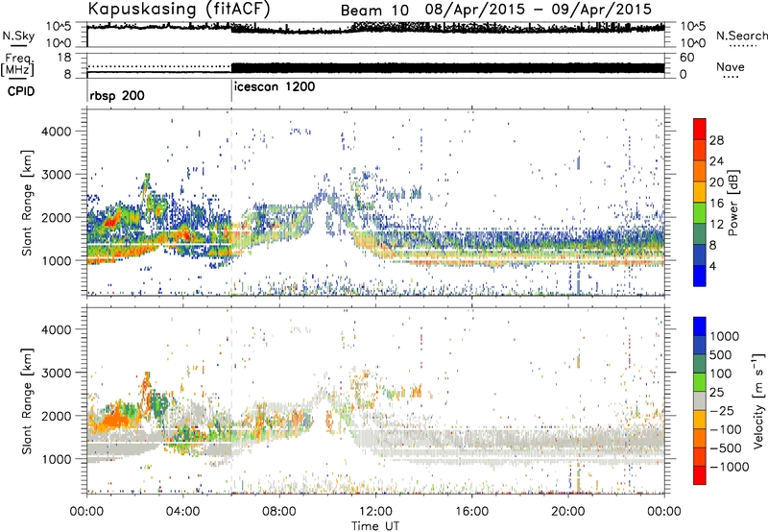Click the Time UT axis title
The width and height of the screenshot is (768, 532).
(375, 526)
